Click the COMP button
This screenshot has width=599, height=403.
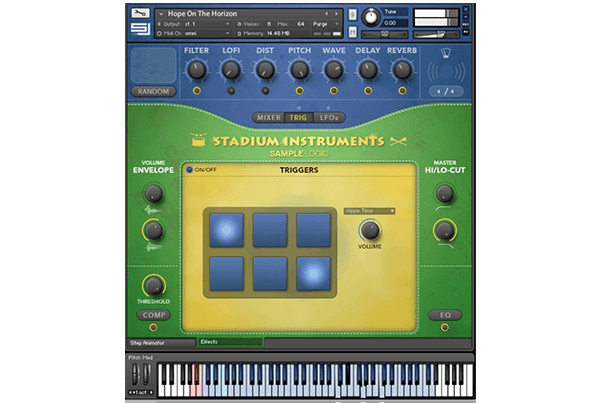(154, 315)
